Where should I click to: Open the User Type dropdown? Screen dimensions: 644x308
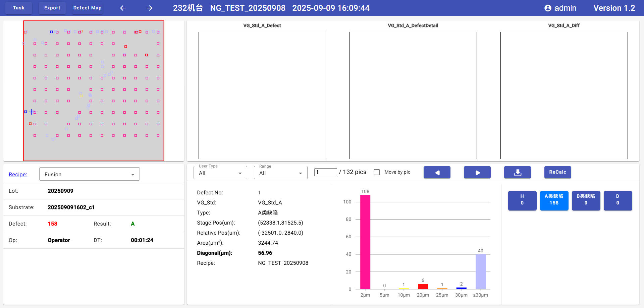pyautogui.click(x=220, y=173)
